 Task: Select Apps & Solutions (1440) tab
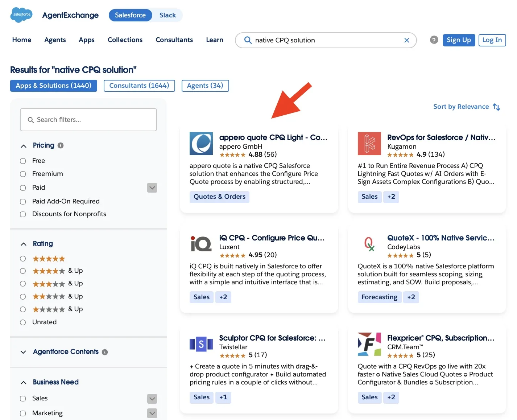[54, 86]
